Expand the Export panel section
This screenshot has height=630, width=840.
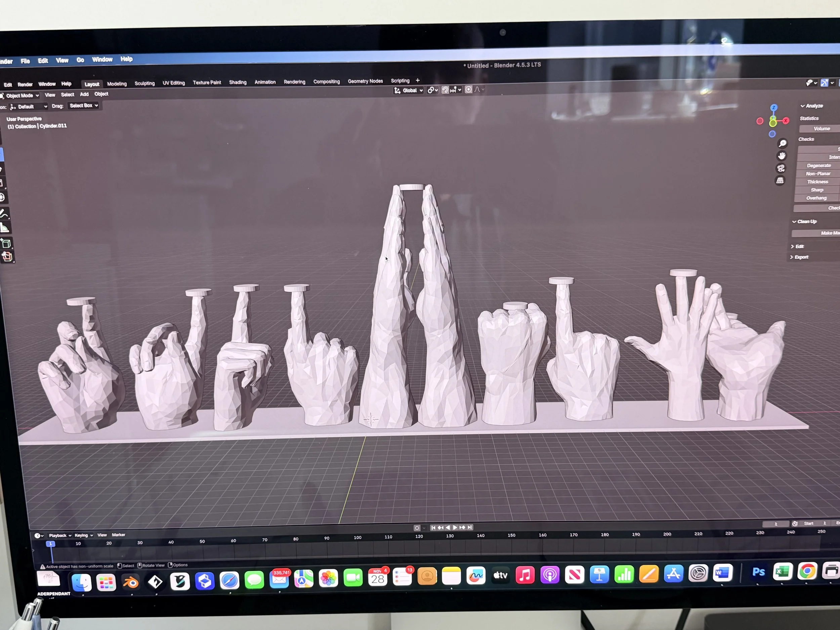(x=799, y=257)
